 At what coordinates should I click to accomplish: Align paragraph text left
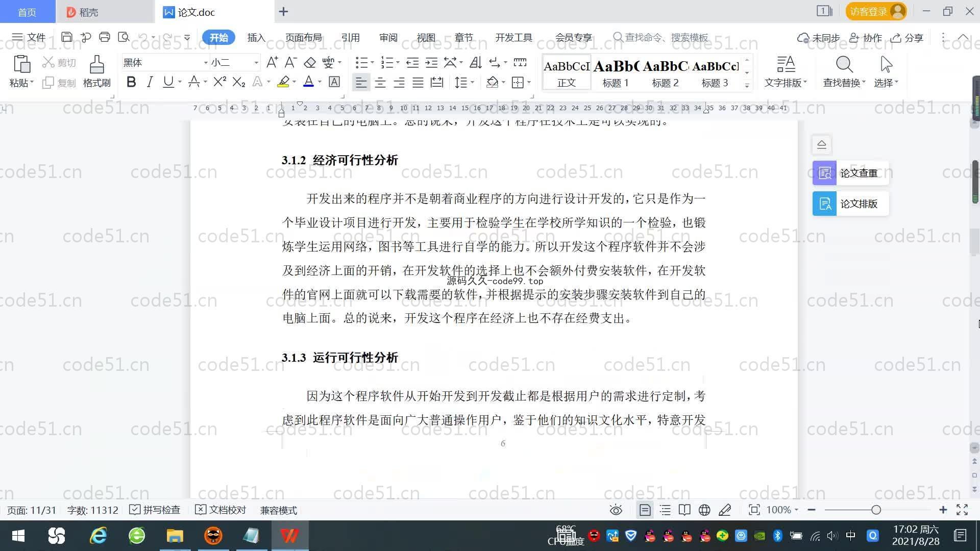tap(361, 82)
